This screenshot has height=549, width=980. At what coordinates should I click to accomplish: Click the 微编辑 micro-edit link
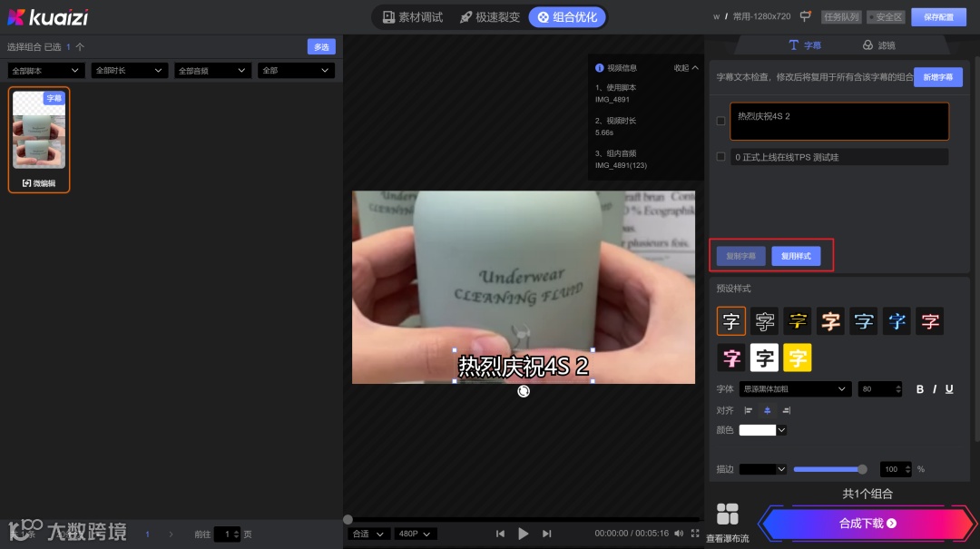(39, 183)
